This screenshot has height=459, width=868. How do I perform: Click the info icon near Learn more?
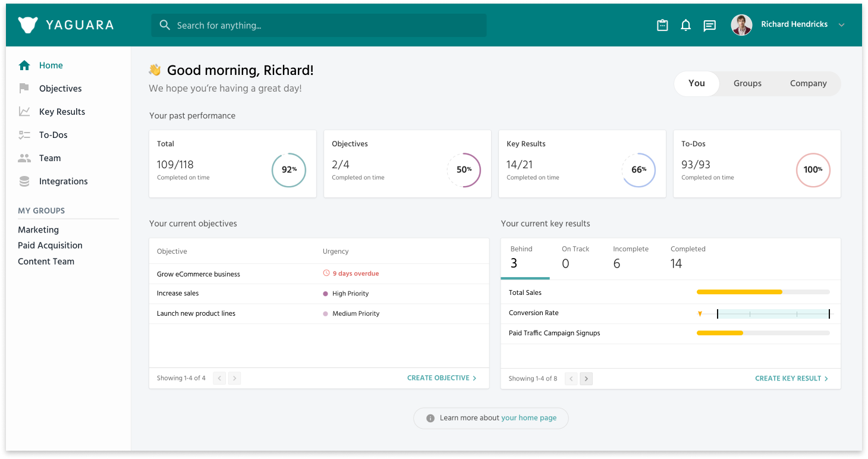(x=430, y=418)
